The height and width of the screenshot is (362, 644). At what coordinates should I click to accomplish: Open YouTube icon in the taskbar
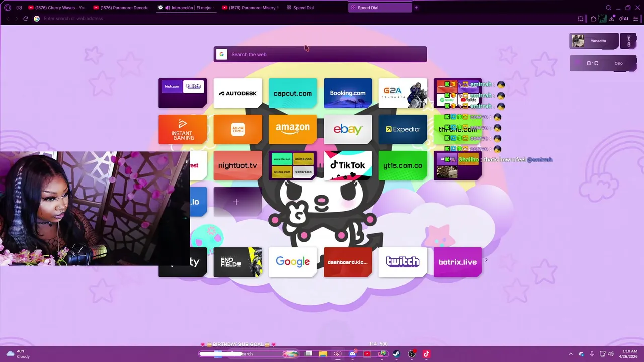[x=367, y=354]
